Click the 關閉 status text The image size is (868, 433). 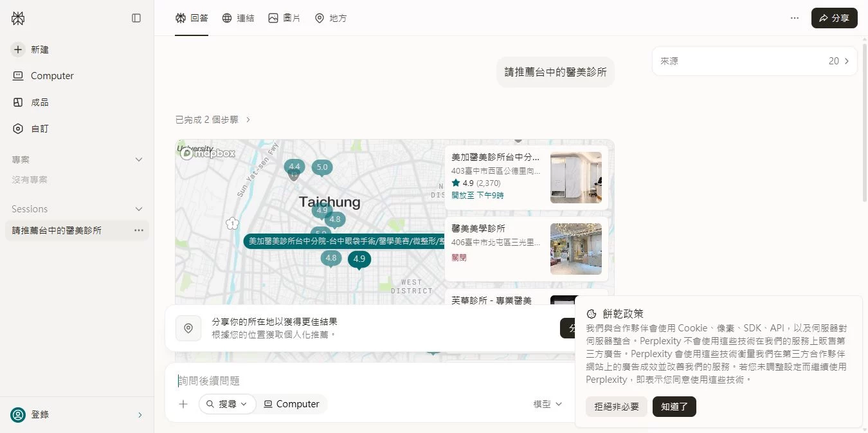tap(459, 257)
